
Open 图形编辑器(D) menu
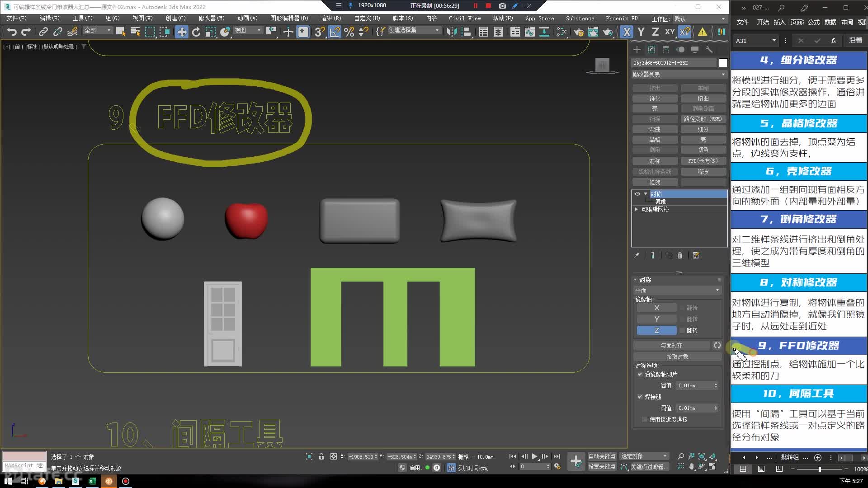(289, 19)
